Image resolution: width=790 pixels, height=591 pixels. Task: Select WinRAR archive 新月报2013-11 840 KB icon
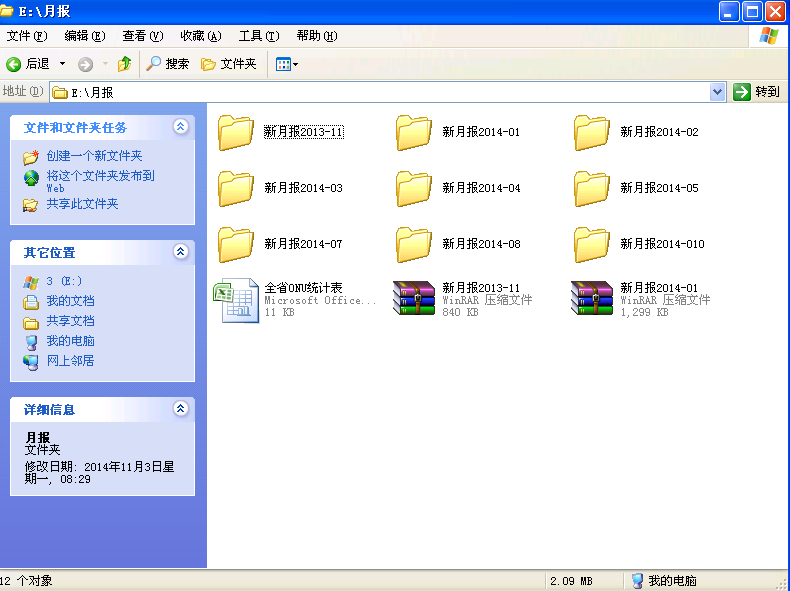click(x=414, y=298)
